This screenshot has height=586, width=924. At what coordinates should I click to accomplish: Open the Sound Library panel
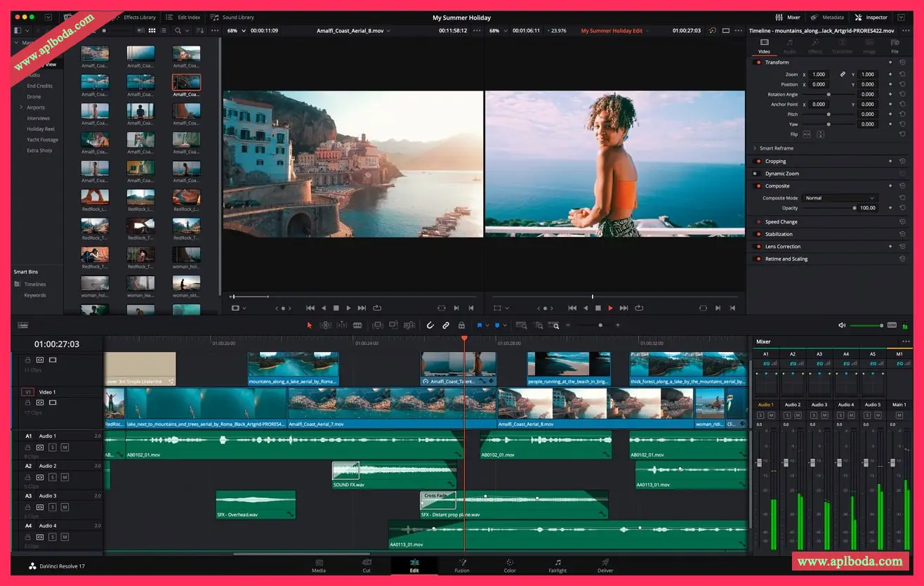[x=233, y=17]
